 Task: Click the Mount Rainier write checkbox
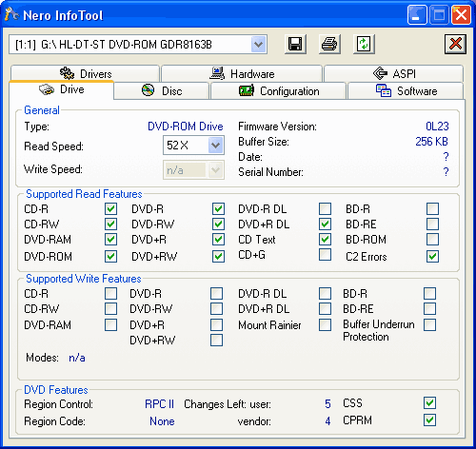click(325, 324)
